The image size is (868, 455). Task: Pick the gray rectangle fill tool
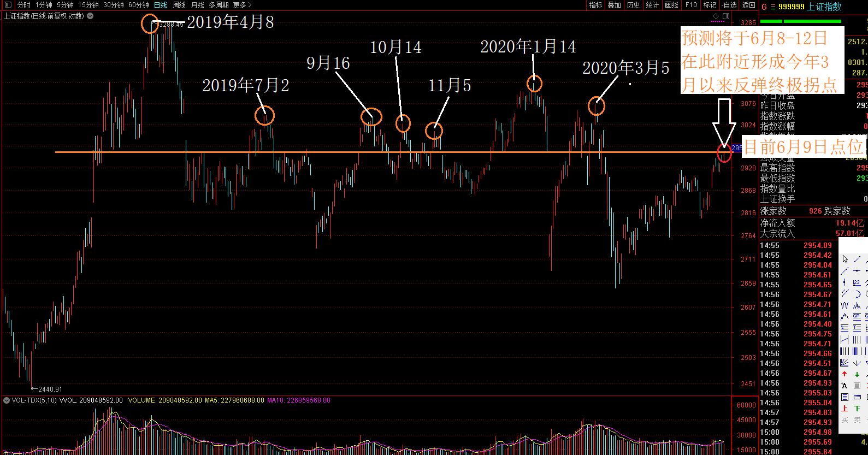pos(857,386)
